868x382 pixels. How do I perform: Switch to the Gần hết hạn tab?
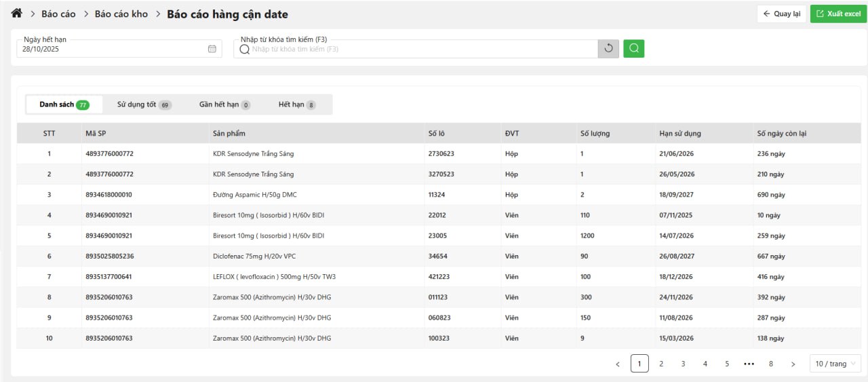point(224,104)
